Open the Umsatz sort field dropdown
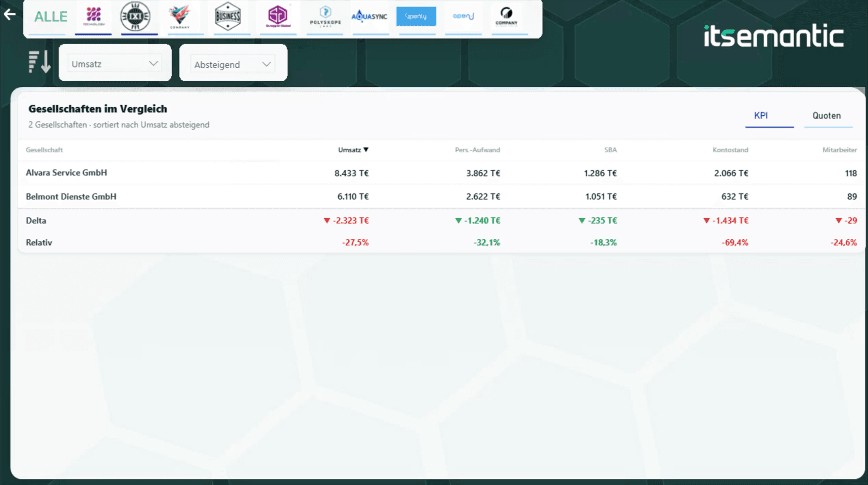 pyautogui.click(x=115, y=64)
